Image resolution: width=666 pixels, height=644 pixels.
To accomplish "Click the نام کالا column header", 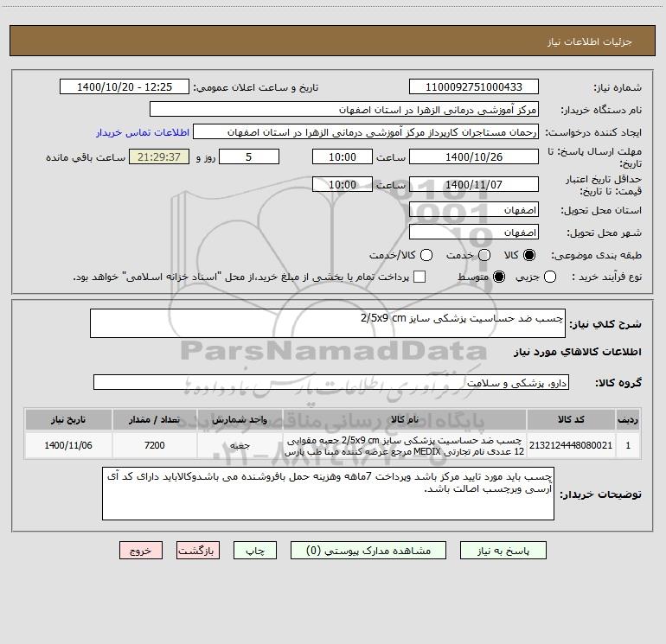I will tap(405, 420).
